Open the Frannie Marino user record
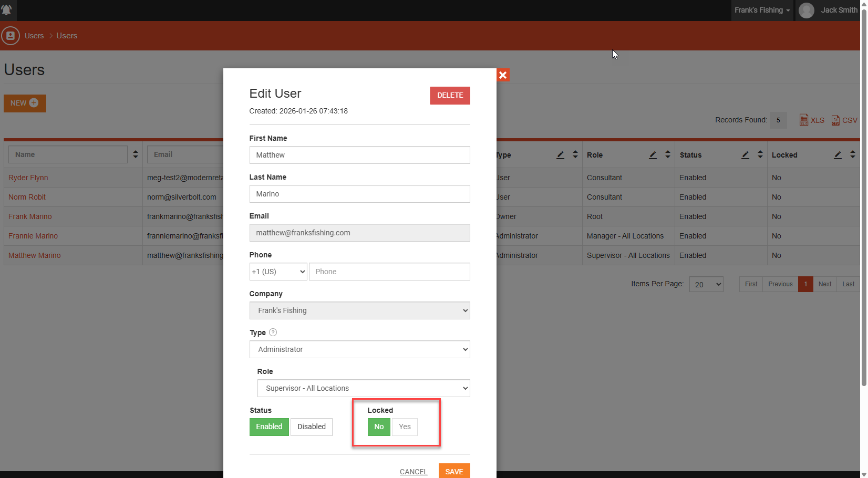The image size is (868, 478). (x=33, y=236)
